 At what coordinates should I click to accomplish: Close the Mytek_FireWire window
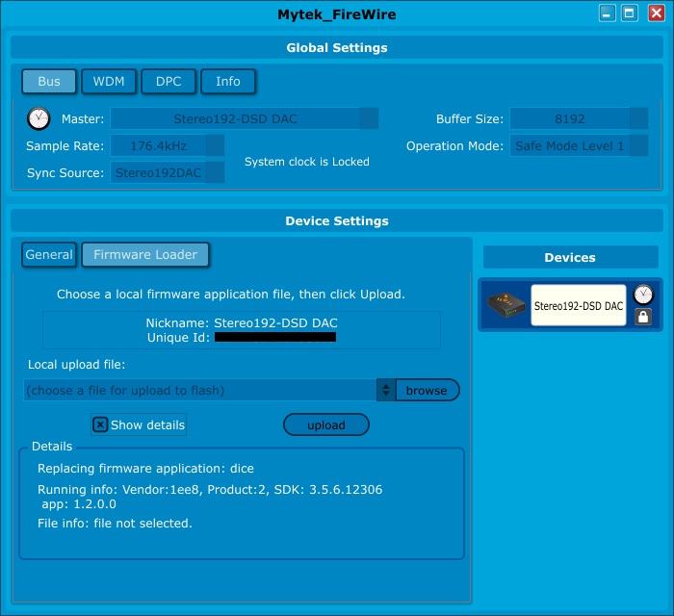655,13
